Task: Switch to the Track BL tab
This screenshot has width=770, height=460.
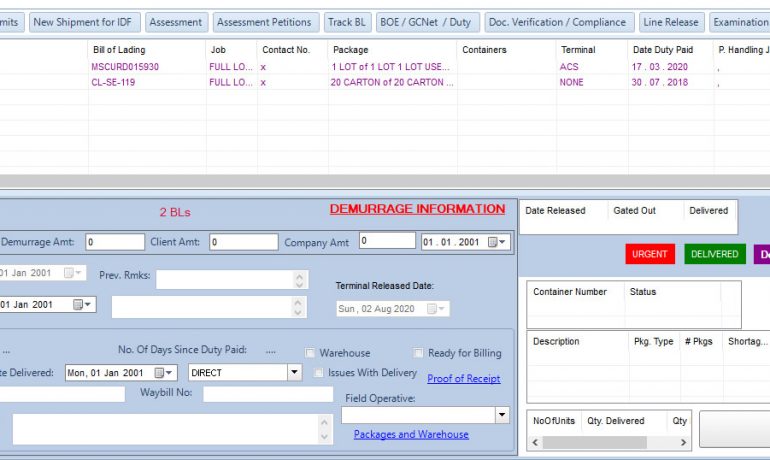Action: [x=346, y=22]
